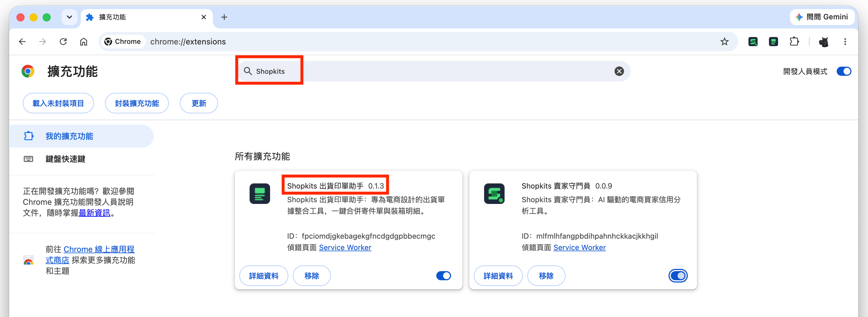Go forward with the browser forward arrow
The width and height of the screenshot is (868, 317).
point(42,42)
